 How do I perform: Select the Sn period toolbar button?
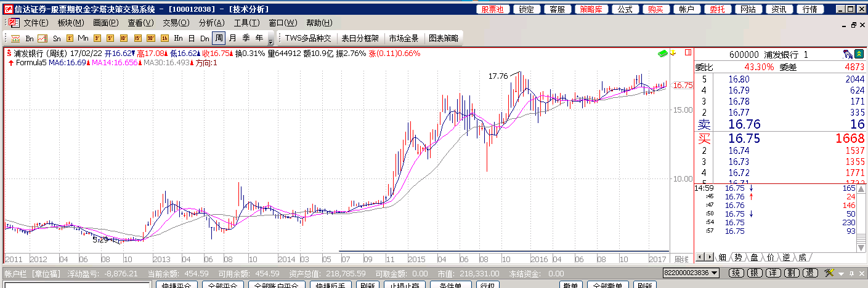click(x=57, y=38)
